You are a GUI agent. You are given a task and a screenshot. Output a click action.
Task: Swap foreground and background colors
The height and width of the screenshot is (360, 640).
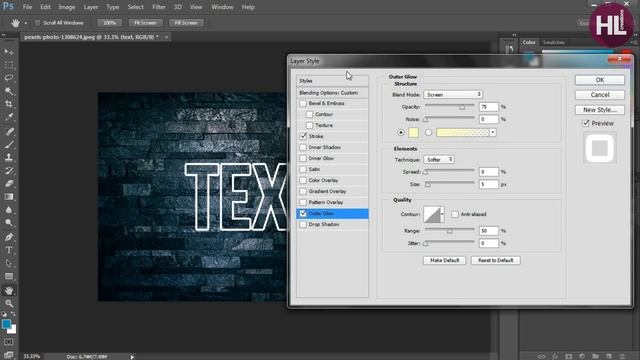(x=13, y=314)
